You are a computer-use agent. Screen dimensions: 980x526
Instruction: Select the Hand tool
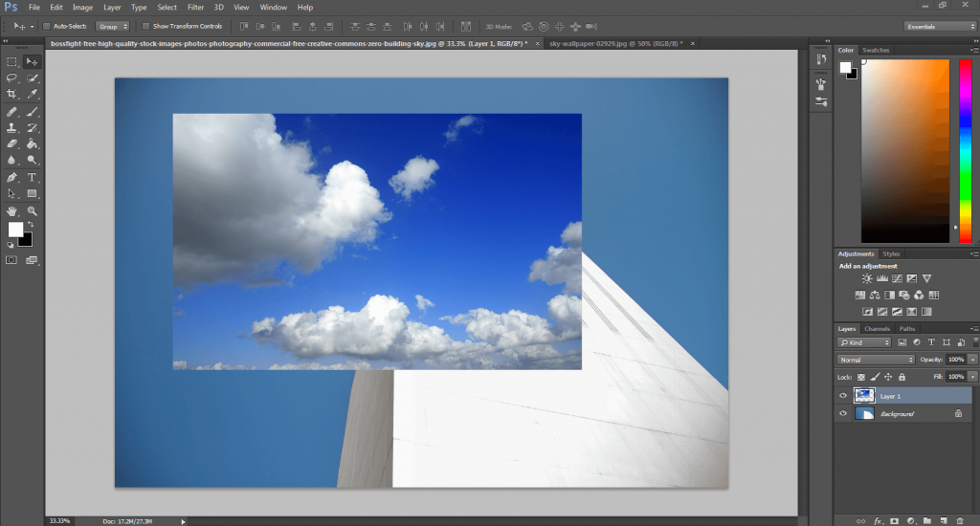(x=11, y=211)
